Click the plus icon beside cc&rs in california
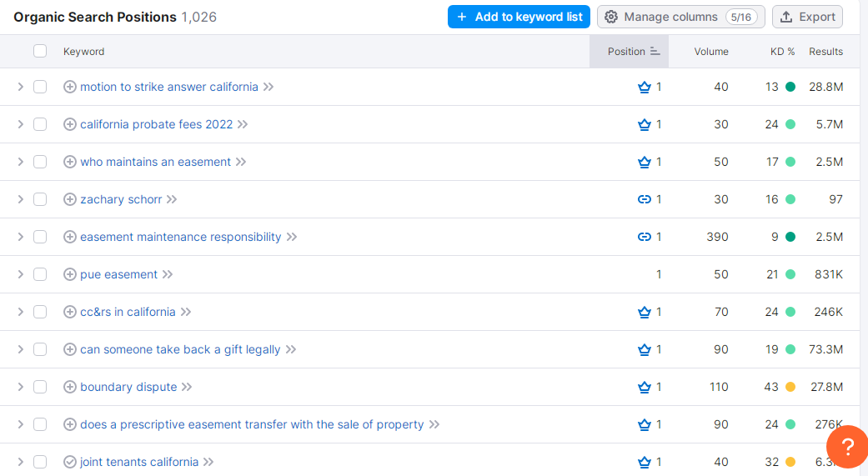Image resolution: width=868 pixels, height=476 pixels. 70,312
